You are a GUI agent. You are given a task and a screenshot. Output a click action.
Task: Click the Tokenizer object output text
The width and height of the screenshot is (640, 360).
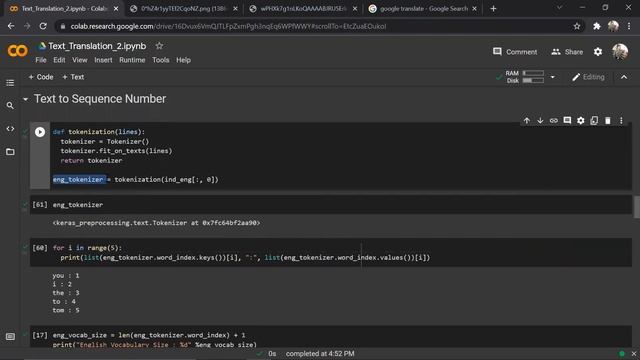[156, 223]
